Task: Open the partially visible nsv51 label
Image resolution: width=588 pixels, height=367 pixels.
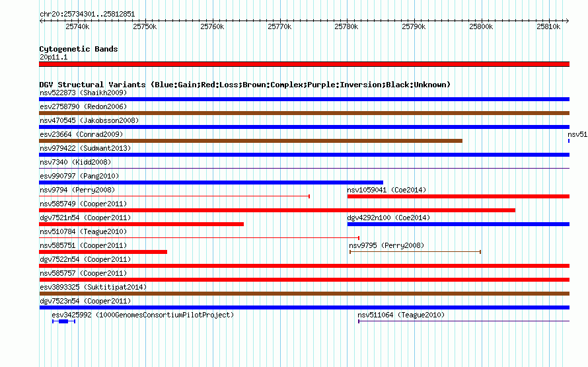Action: (x=577, y=134)
